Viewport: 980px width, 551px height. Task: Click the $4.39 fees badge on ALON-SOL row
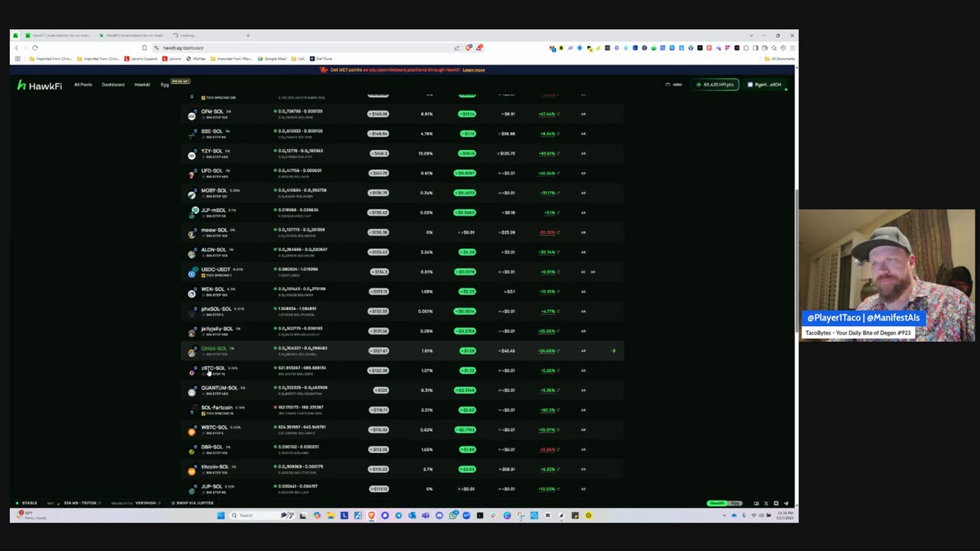467,252
